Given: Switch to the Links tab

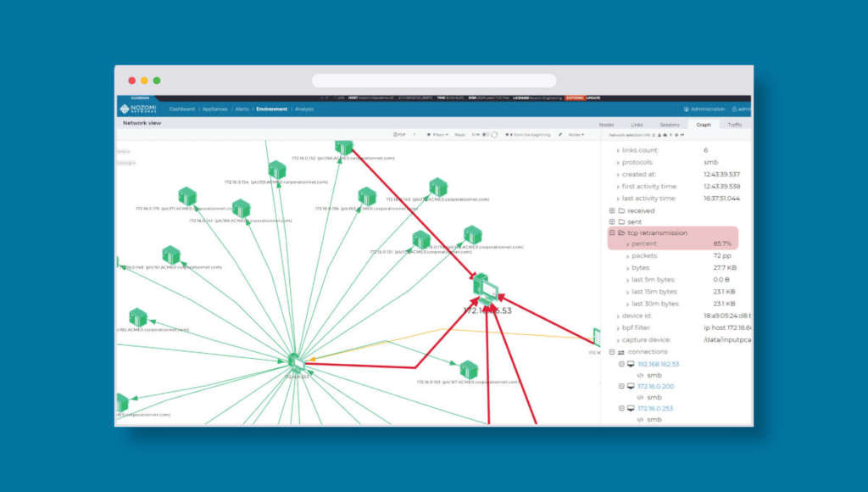Looking at the screenshot, I should pos(637,125).
